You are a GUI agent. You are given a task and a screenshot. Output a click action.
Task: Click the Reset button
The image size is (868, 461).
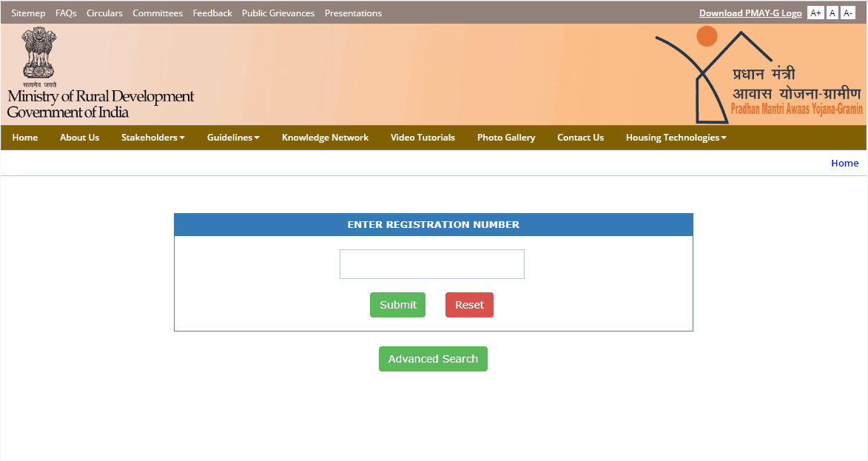point(469,304)
